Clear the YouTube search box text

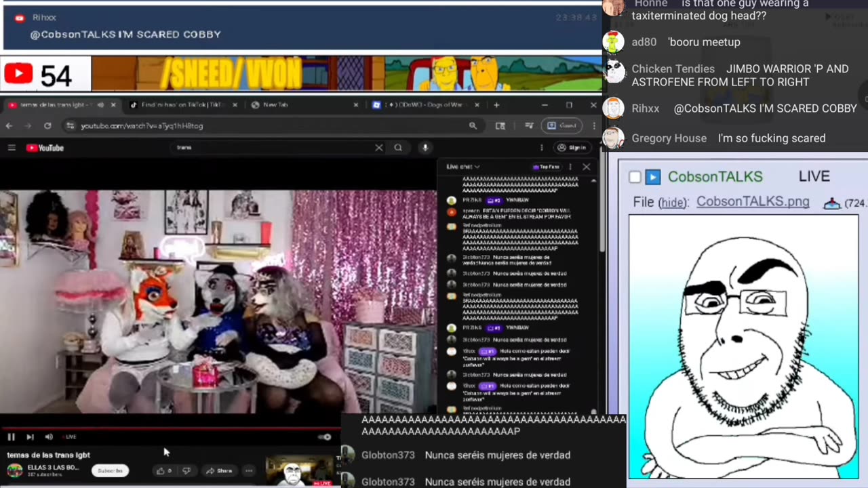tap(378, 148)
